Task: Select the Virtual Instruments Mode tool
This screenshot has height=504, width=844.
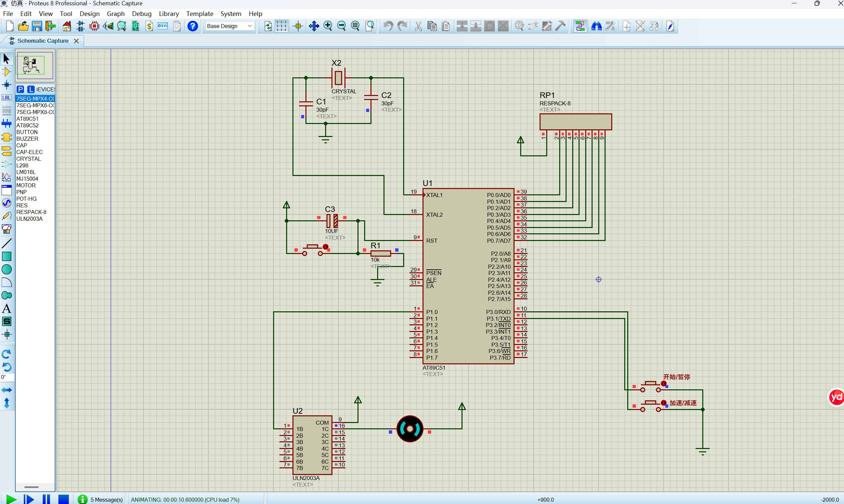Action: (x=6, y=229)
